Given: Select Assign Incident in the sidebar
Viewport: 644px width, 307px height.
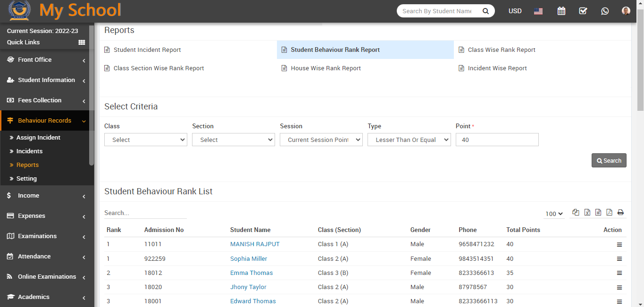Looking at the screenshot, I should (x=38, y=138).
